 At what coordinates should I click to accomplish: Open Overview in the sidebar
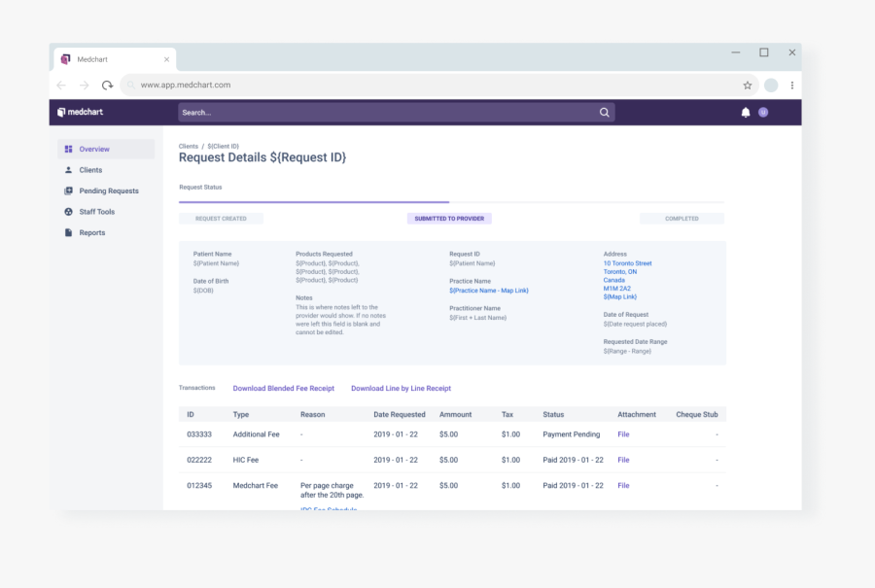94,150
